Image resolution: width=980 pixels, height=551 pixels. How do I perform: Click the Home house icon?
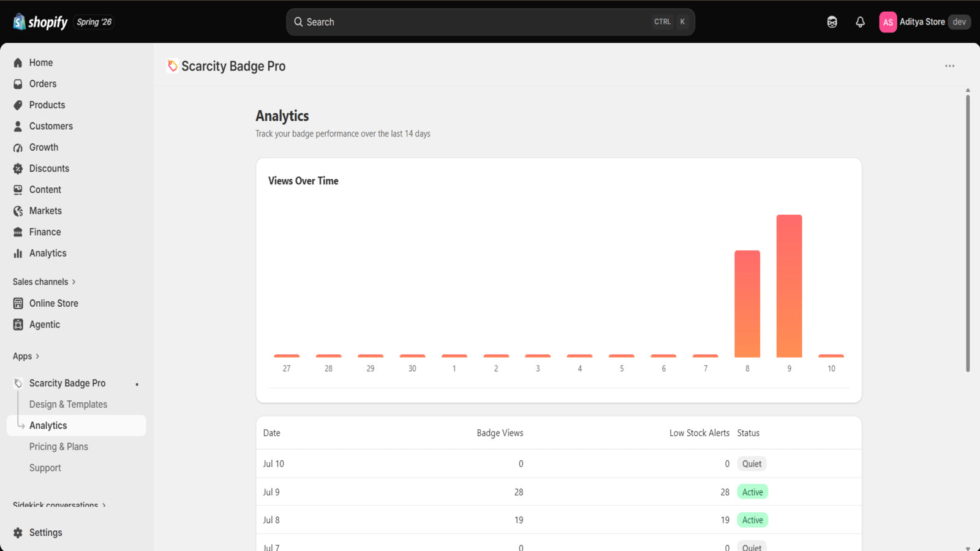click(x=18, y=63)
